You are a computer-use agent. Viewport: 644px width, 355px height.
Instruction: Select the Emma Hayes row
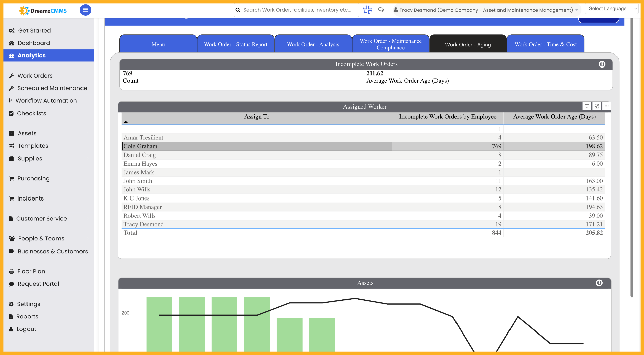[363, 164]
